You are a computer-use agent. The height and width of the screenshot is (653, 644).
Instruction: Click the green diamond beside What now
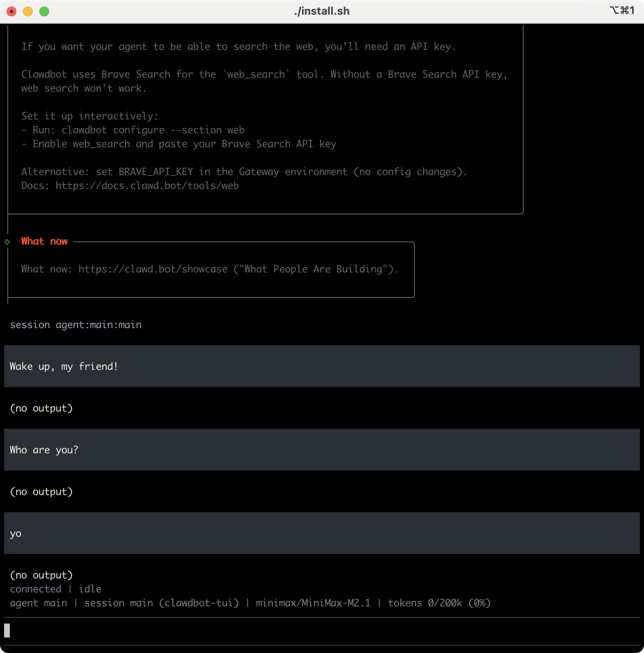coord(7,242)
